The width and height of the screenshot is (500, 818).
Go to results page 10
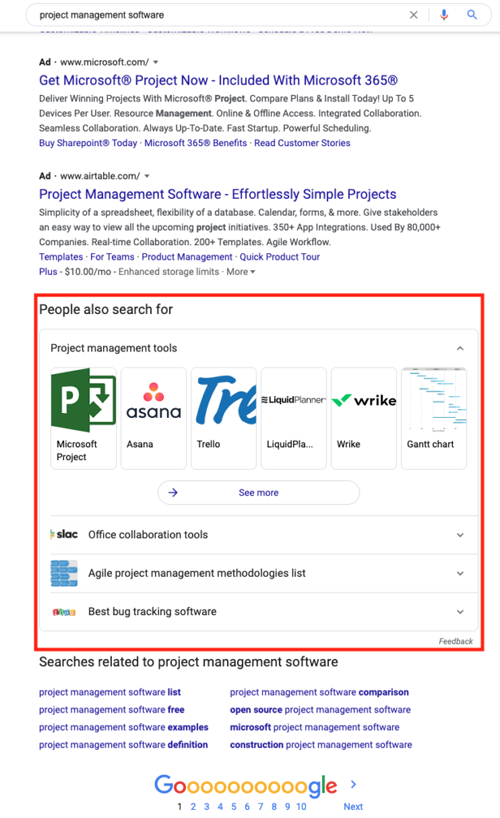tap(302, 807)
